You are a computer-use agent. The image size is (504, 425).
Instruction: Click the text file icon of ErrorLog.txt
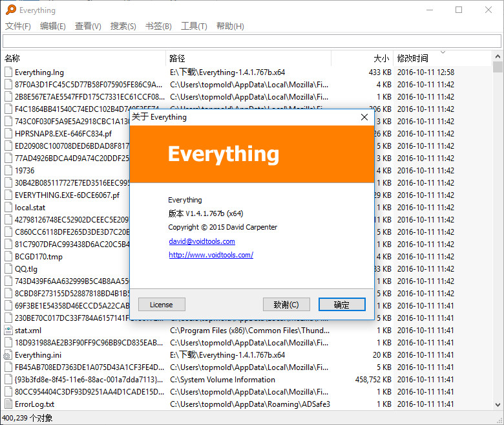8,404
